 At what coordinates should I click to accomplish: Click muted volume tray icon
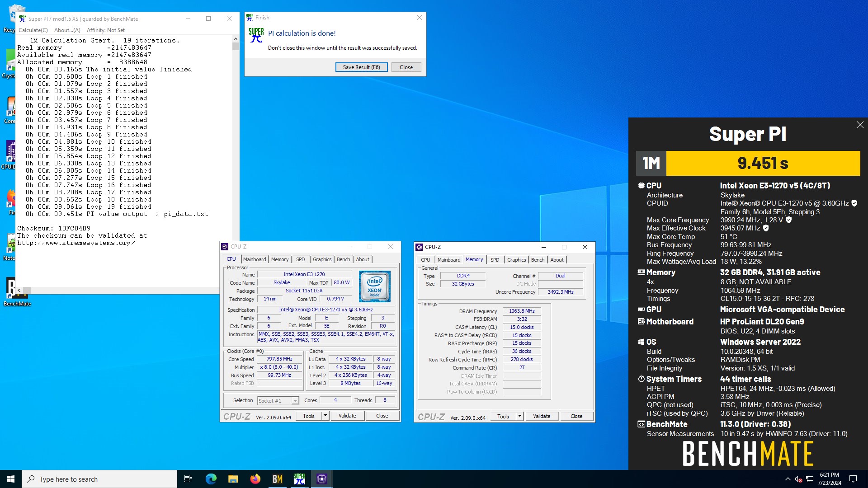(x=799, y=479)
